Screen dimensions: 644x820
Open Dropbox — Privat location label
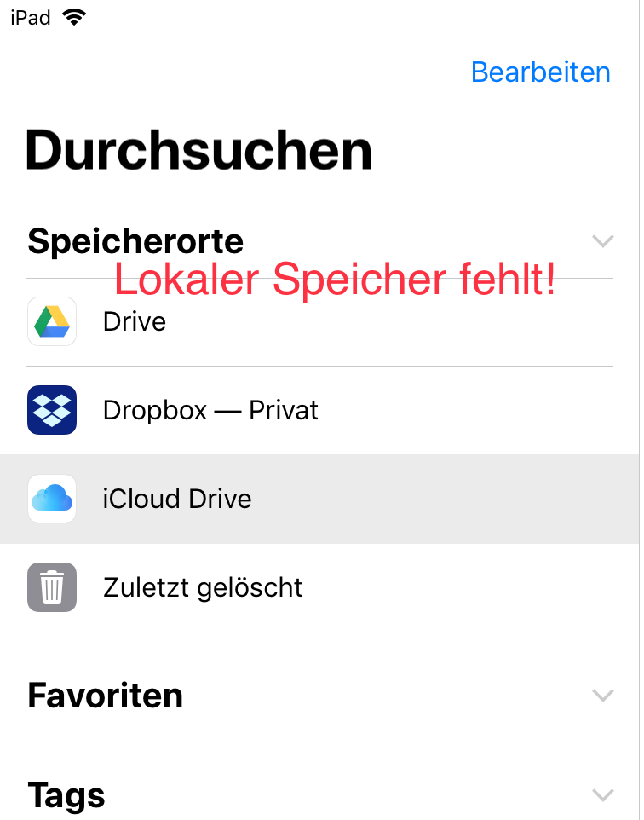point(210,411)
